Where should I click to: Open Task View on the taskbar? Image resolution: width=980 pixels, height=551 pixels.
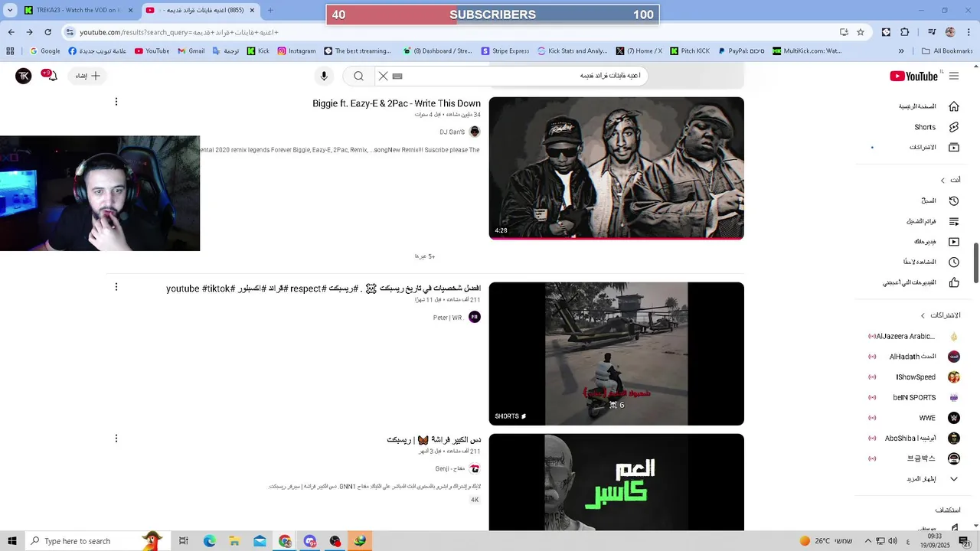click(x=184, y=541)
